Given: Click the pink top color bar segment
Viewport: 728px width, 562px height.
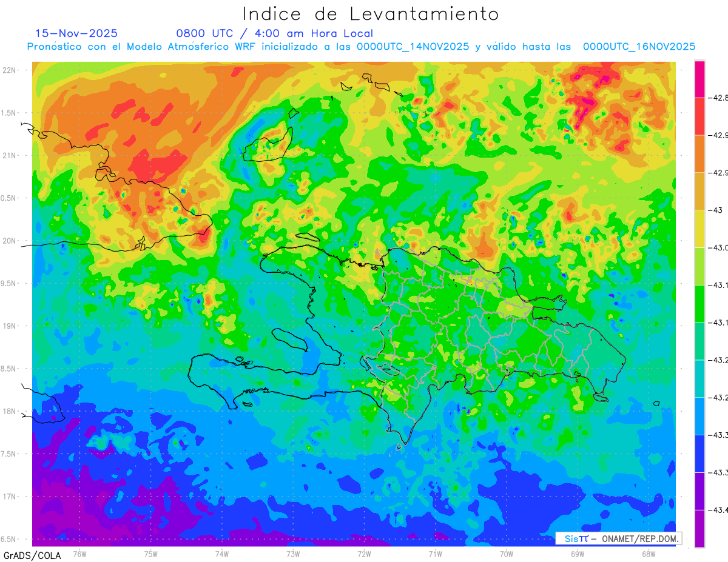Looking at the screenshot, I should (x=699, y=79).
